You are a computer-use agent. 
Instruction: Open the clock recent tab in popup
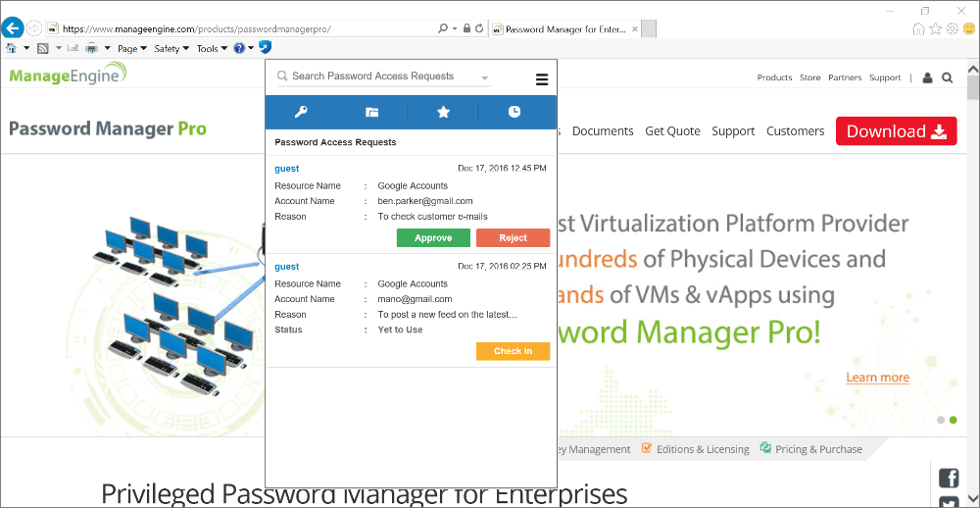point(514,112)
